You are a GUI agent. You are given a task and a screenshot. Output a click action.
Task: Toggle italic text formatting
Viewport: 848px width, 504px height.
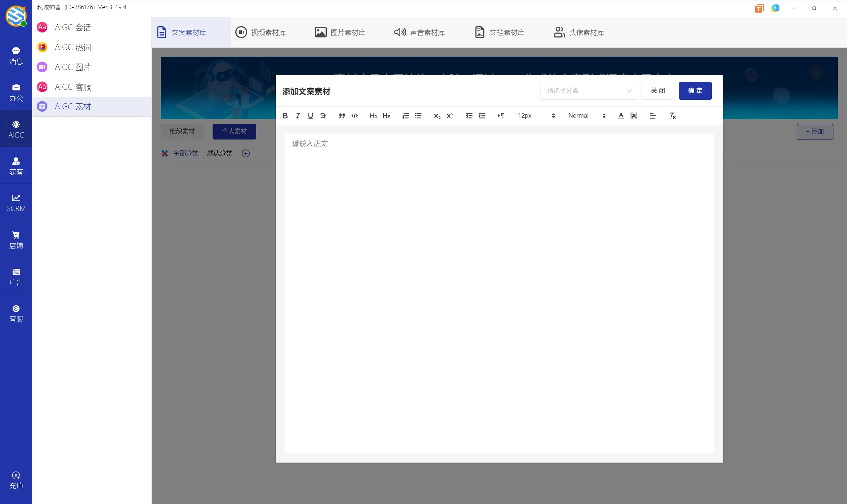pyautogui.click(x=298, y=116)
